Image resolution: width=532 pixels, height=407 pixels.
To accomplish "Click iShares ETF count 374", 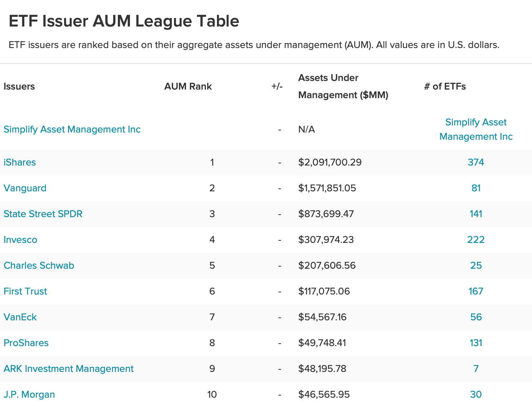I will 476,162.
